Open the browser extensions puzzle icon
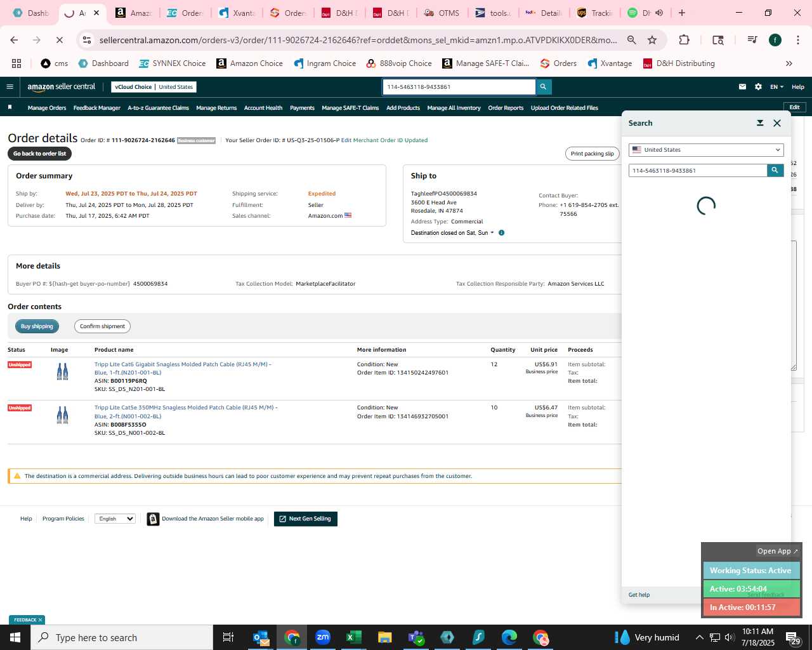This screenshot has height=650, width=812. [x=684, y=40]
